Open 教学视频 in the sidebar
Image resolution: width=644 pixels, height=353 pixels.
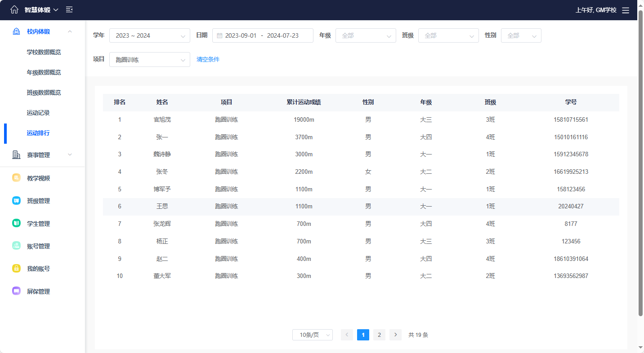pos(38,178)
